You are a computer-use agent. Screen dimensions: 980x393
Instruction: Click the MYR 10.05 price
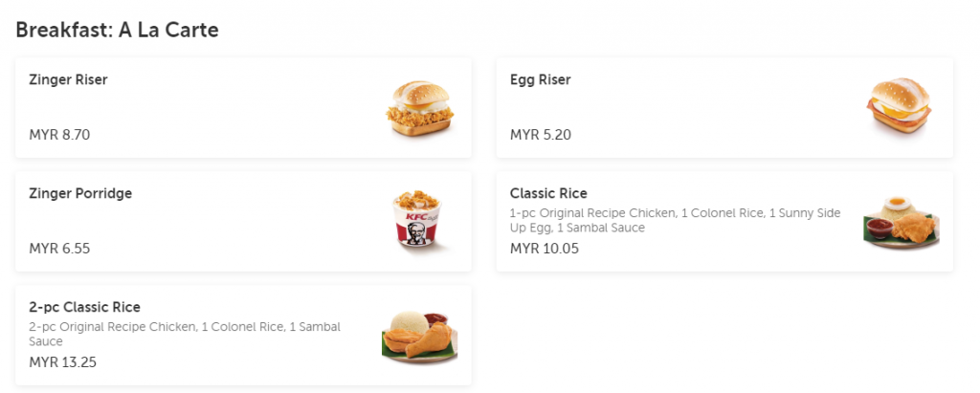pos(544,249)
